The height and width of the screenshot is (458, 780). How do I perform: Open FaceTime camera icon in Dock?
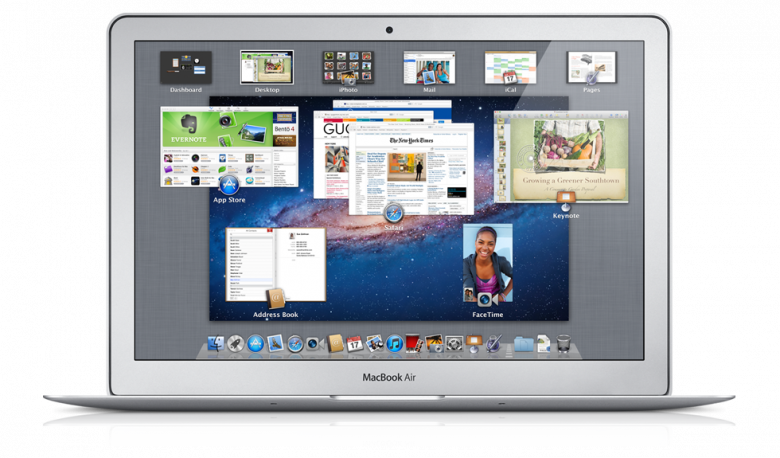pyautogui.click(x=315, y=344)
